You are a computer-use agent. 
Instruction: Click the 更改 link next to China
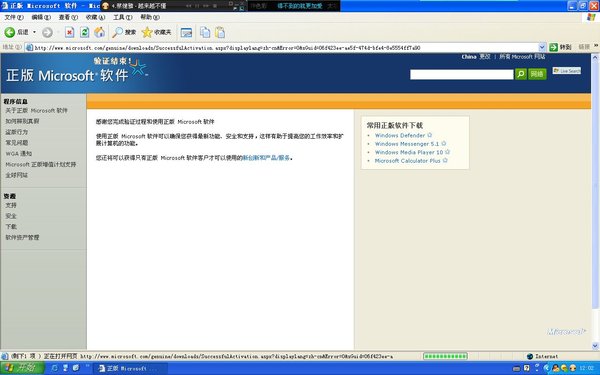[485, 57]
